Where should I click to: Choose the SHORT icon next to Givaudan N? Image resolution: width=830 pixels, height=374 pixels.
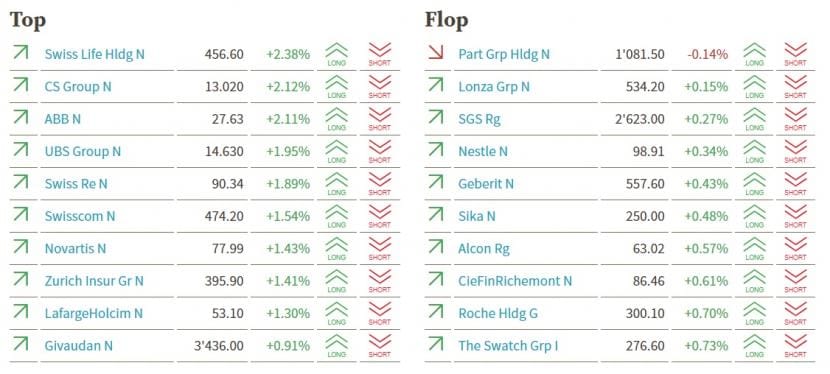pyautogui.click(x=380, y=346)
